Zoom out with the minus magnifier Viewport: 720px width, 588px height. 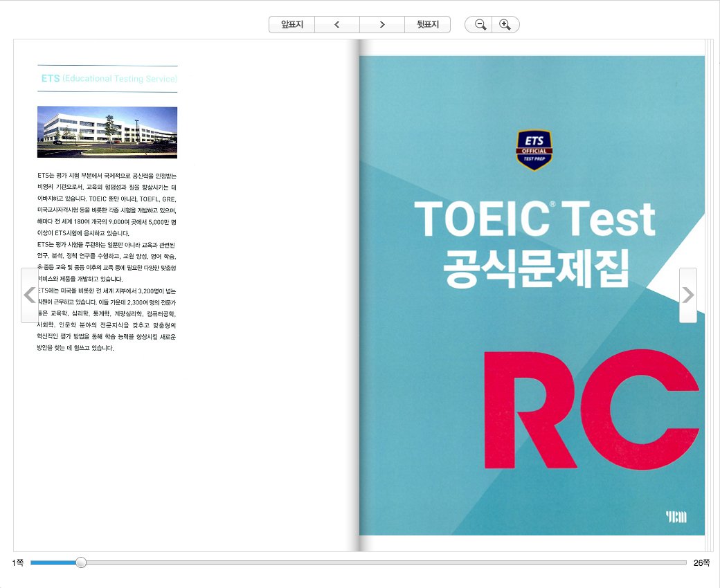click(480, 24)
